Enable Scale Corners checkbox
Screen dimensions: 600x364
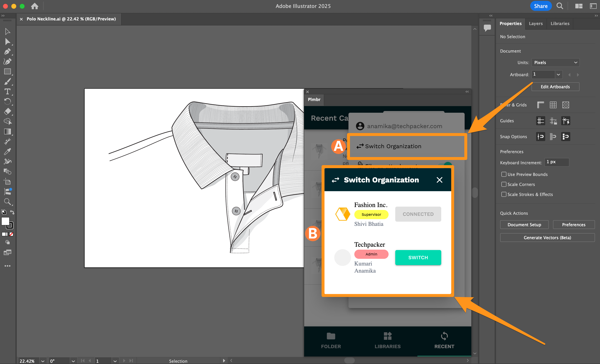pos(504,184)
